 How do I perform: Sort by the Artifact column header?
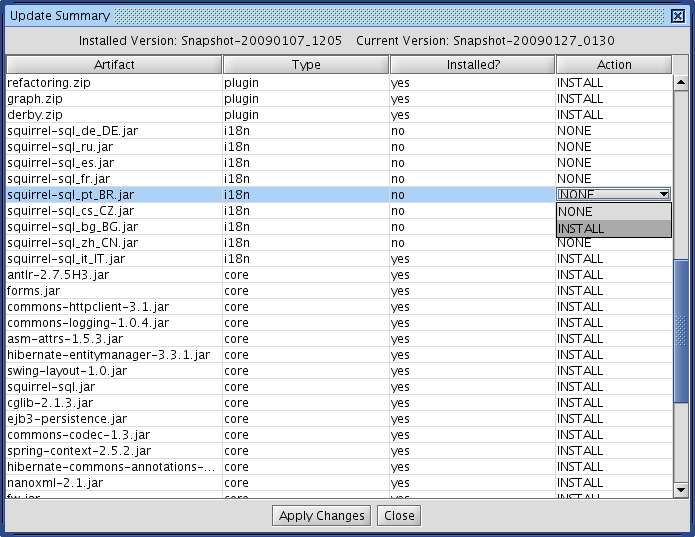[x=114, y=65]
